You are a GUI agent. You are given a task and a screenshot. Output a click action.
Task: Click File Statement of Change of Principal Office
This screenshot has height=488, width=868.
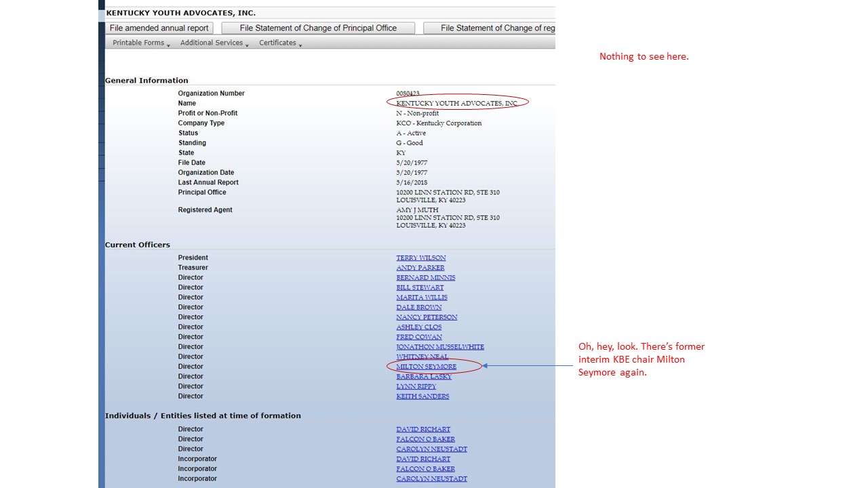[318, 28]
